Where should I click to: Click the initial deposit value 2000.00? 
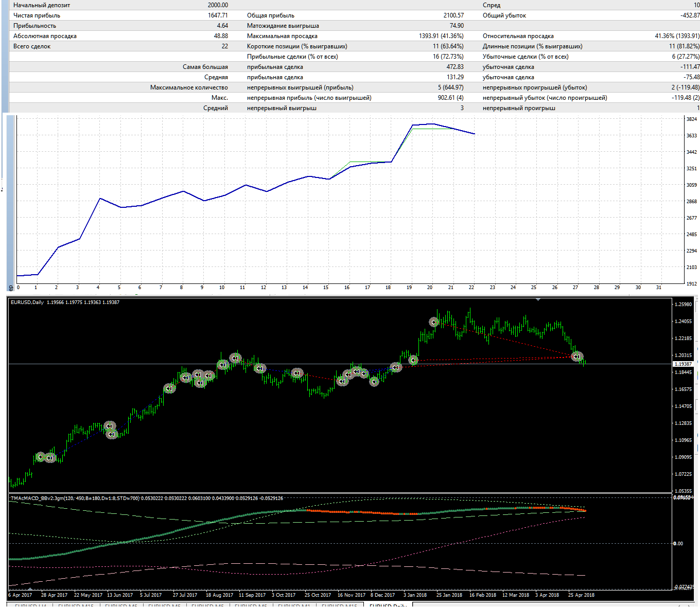click(x=218, y=5)
